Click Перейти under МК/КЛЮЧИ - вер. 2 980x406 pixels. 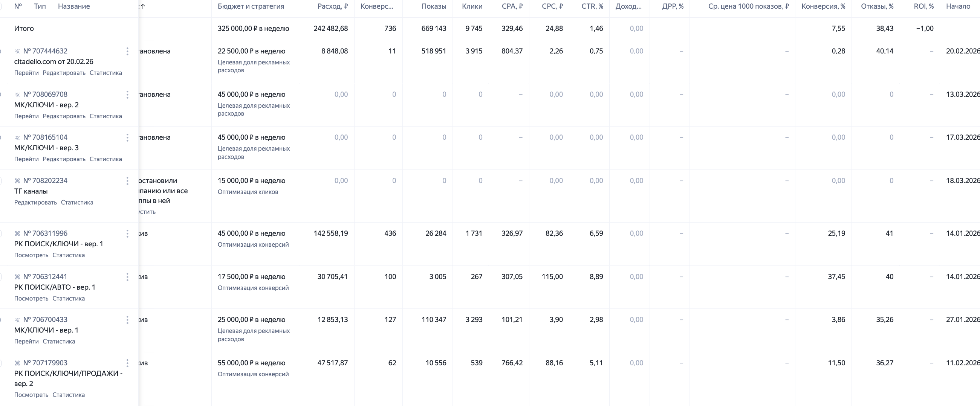click(x=26, y=116)
